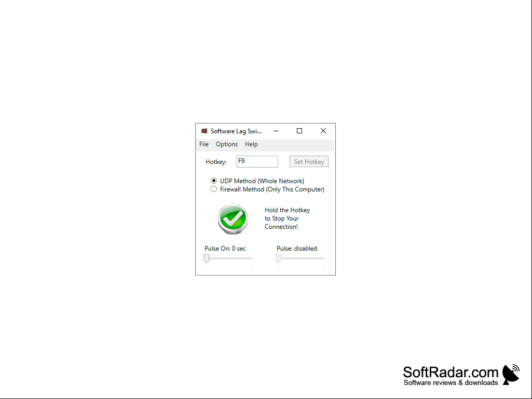Click the Pulse On slider thumb

[x=206, y=258]
